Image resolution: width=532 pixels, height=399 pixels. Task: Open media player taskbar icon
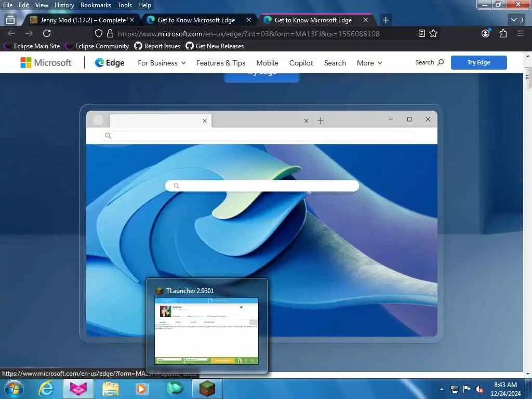[x=141, y=389]
